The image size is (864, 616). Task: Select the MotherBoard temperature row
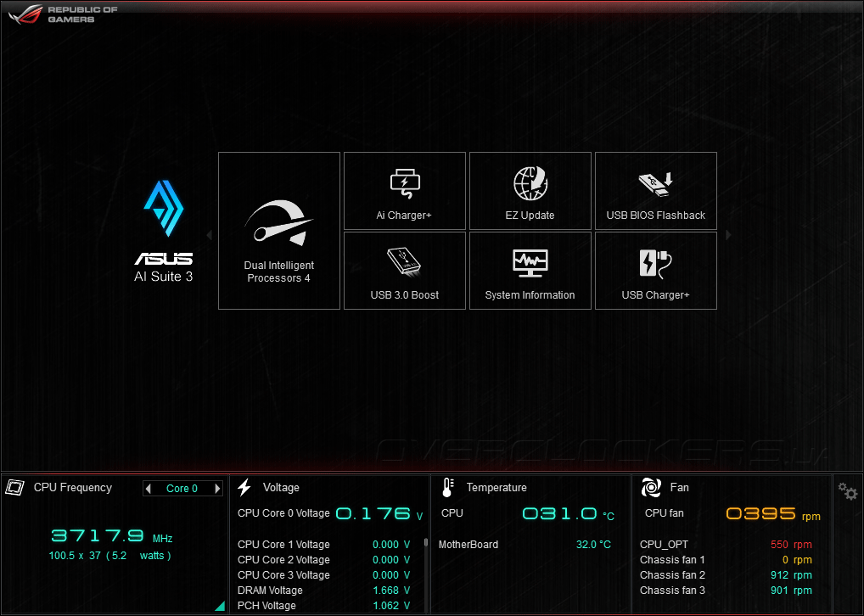[525, 545]
